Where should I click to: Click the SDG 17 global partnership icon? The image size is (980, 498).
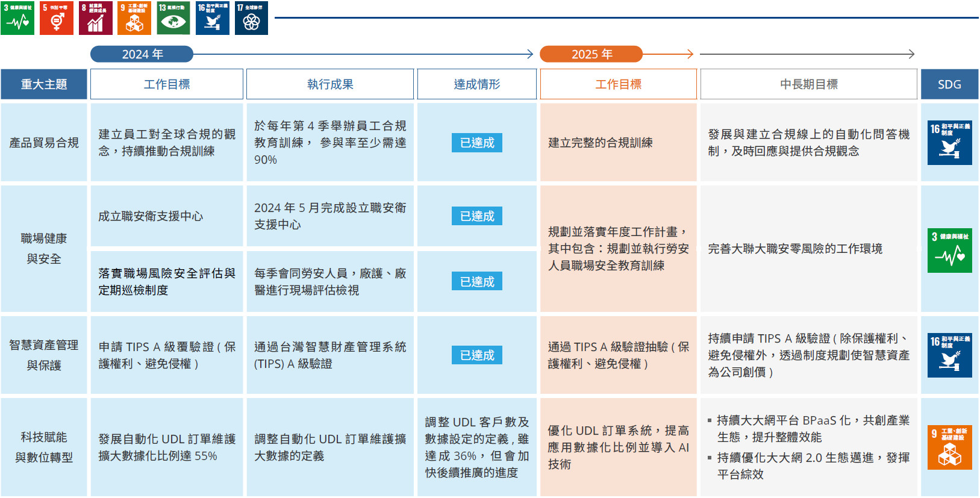[x=251, y=18]
